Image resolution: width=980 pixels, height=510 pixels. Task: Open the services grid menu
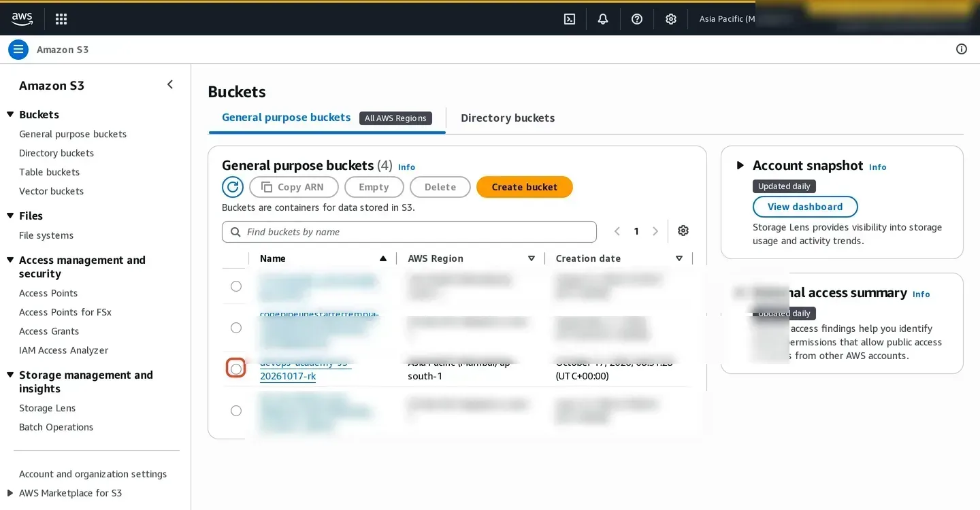pyautogui.click(x=61, y=19)
